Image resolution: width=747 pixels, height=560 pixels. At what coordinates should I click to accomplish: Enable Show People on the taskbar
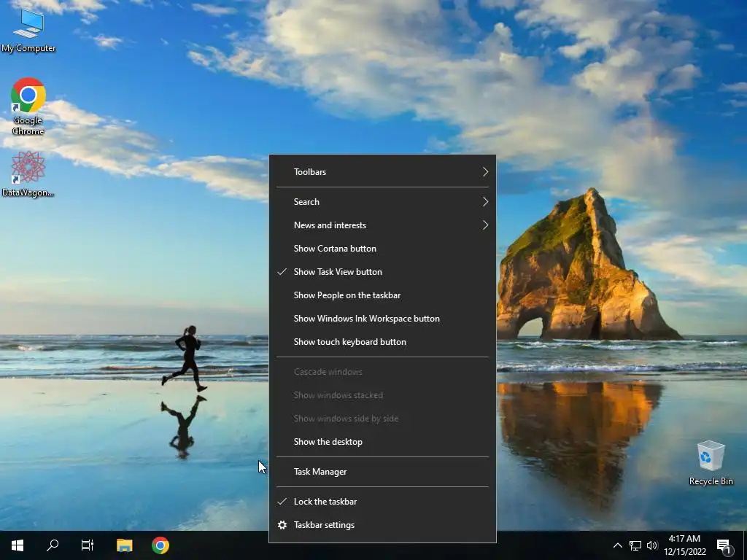tap(382, 295)
